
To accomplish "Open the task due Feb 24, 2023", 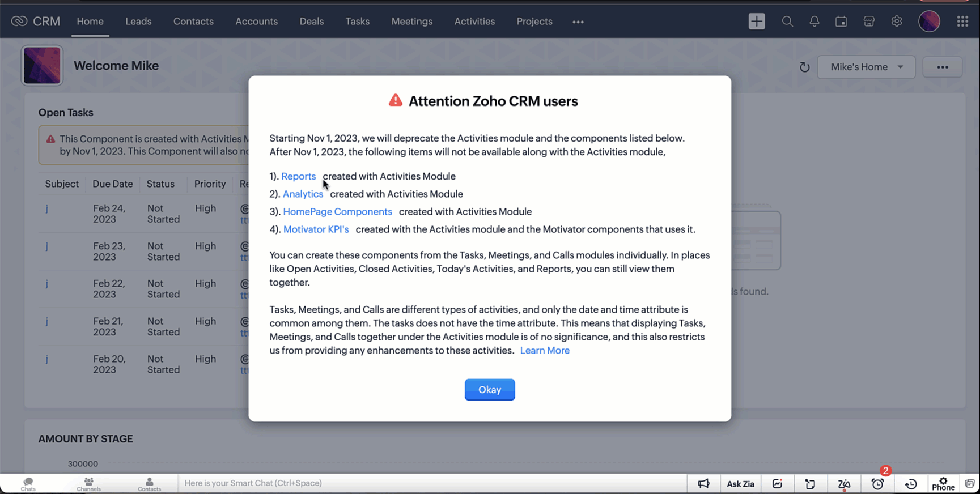I will pos(46,208).
